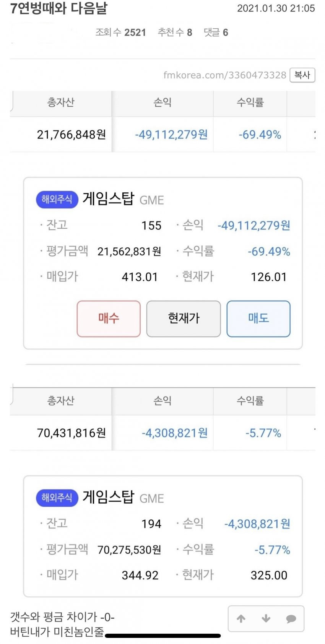Tap 해외주식 badge on the 155-share card

tap(57, 199)
